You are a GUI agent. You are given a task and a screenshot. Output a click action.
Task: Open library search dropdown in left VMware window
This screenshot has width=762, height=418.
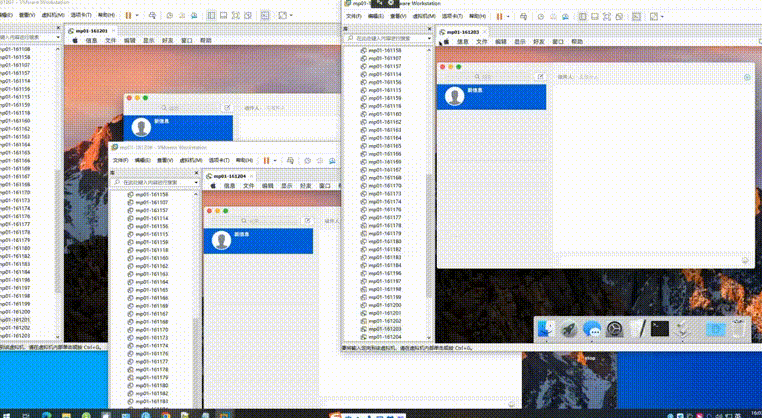click(x=58, y=37)
